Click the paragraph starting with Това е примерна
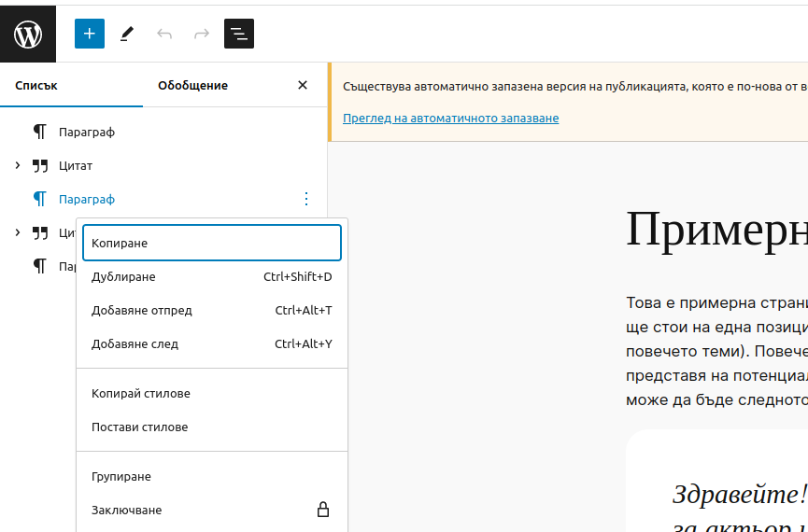 point(716,351)
